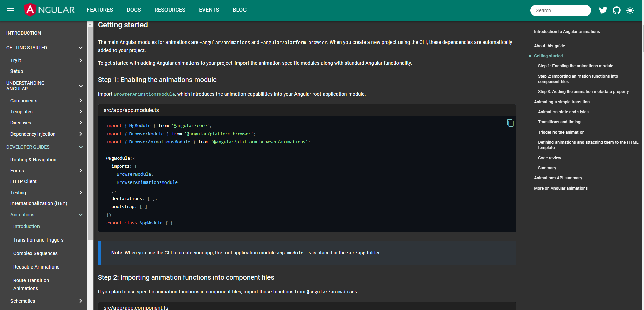Collapse the Getting Started section
The height and width of the screenshot is (310, 644).
coord(81,48)
